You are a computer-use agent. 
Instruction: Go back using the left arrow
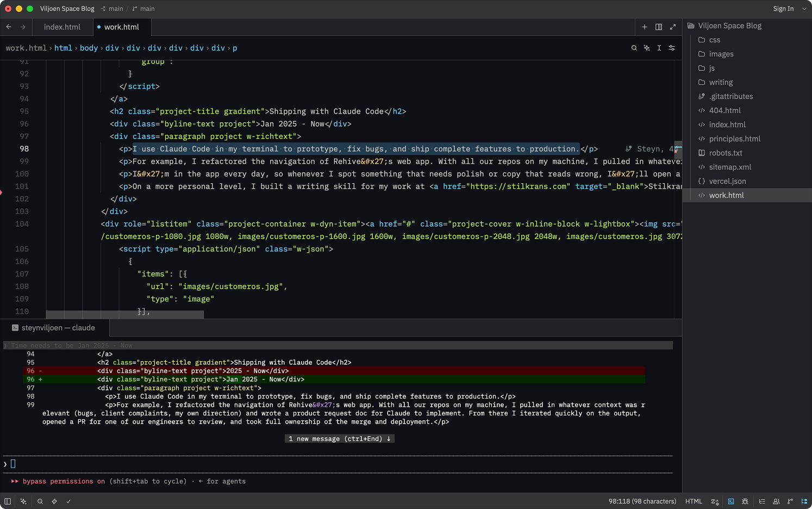pyautogui.click(x=9, y=27)
